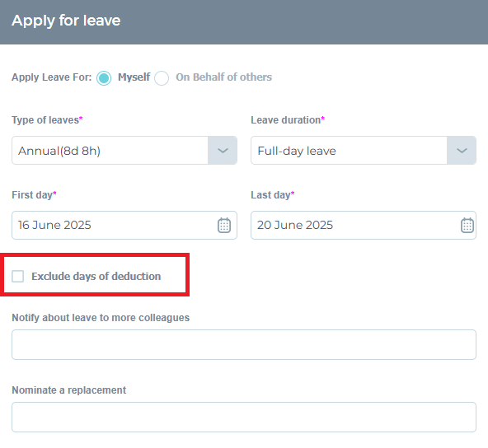Expand the Type of leaves dropdown arrow

223,151
